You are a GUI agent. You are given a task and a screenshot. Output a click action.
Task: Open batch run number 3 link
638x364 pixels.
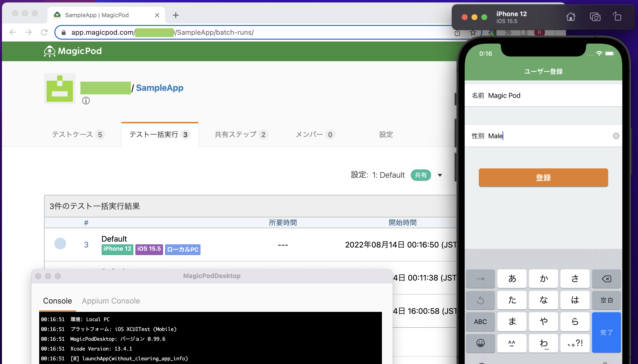tap(86, 245)
